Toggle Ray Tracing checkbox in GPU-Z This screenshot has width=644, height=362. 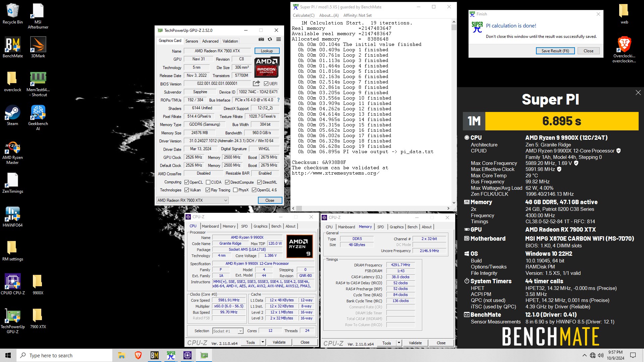point(208,190)
